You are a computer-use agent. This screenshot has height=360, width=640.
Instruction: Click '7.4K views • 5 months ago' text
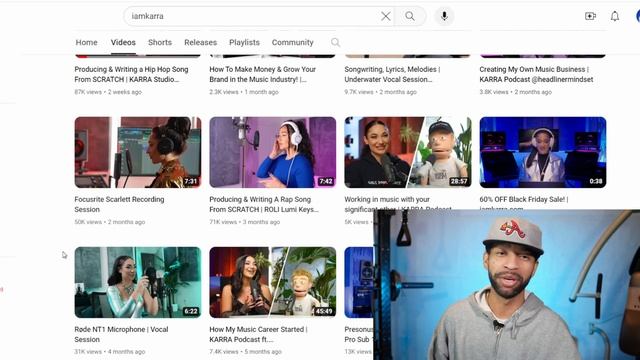click(x=245, y=352)
